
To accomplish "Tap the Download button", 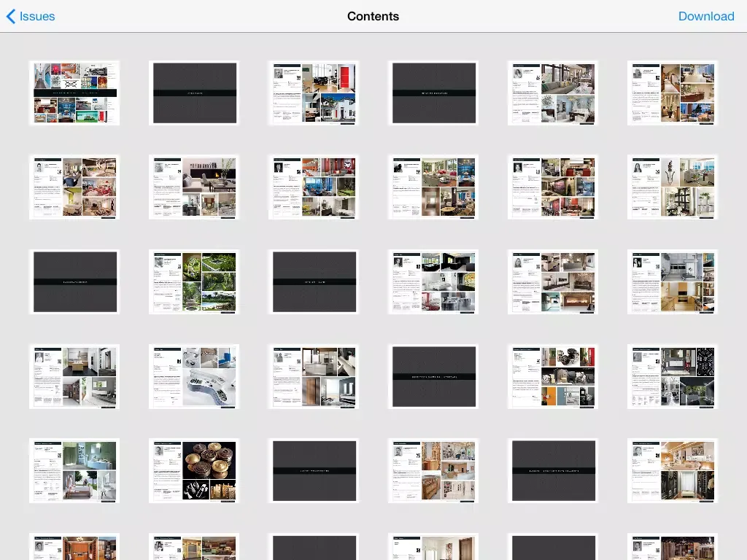I will [706, 16].
